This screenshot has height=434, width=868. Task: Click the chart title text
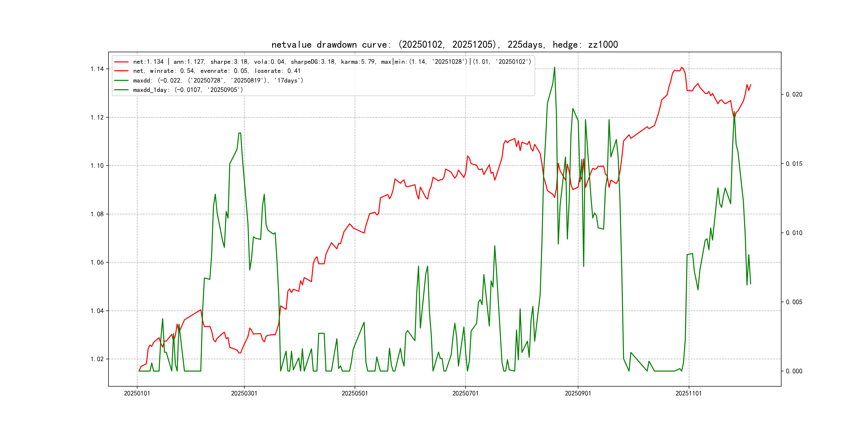point(444,44)
